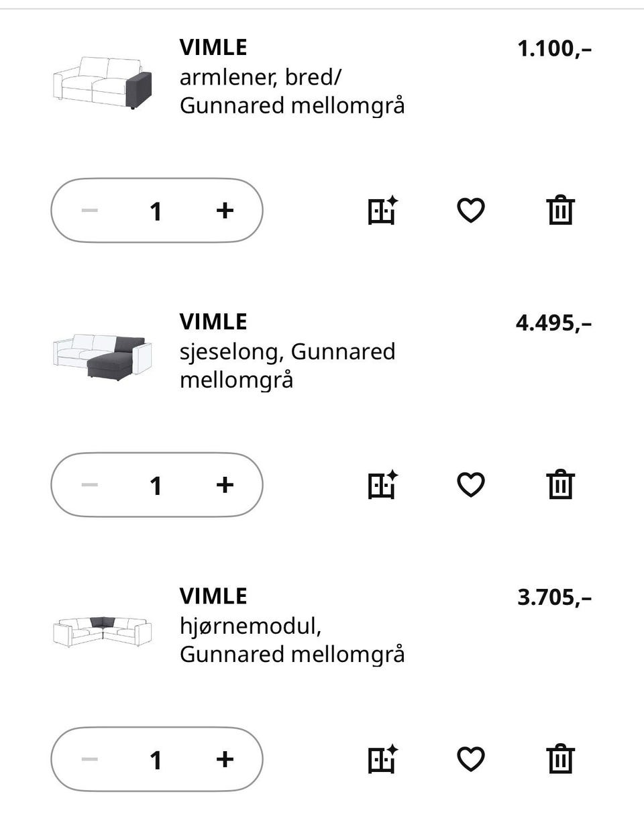Add VIMLE sjeselong to favorites
The height and width of the screenshot is (835, 644).
(x=470, y=485)
